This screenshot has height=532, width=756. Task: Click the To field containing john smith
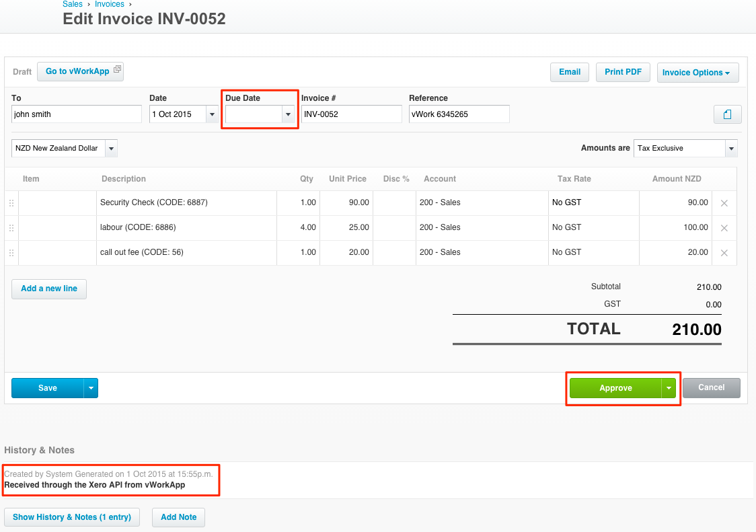(76, 114)
